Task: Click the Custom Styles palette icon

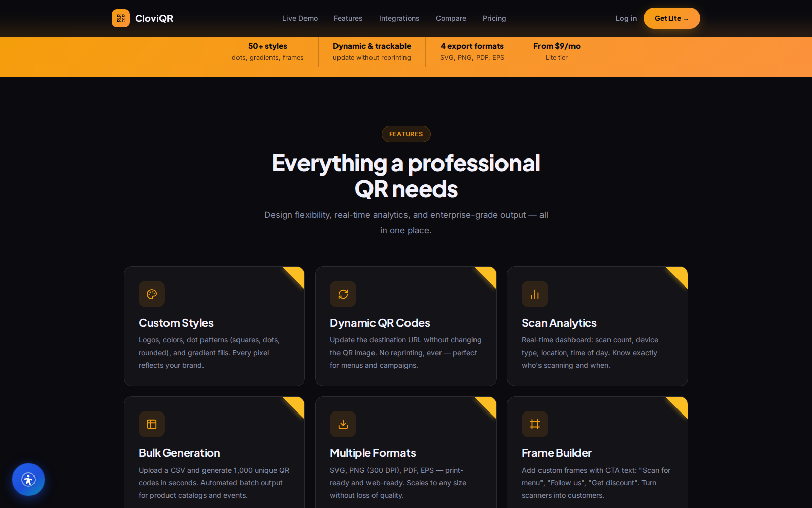Action: pos(152,294)
